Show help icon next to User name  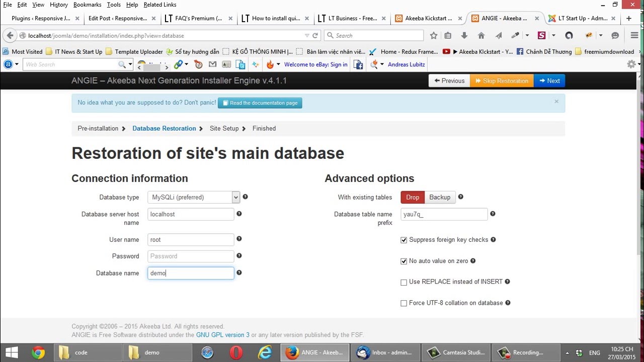pos(239,239)
